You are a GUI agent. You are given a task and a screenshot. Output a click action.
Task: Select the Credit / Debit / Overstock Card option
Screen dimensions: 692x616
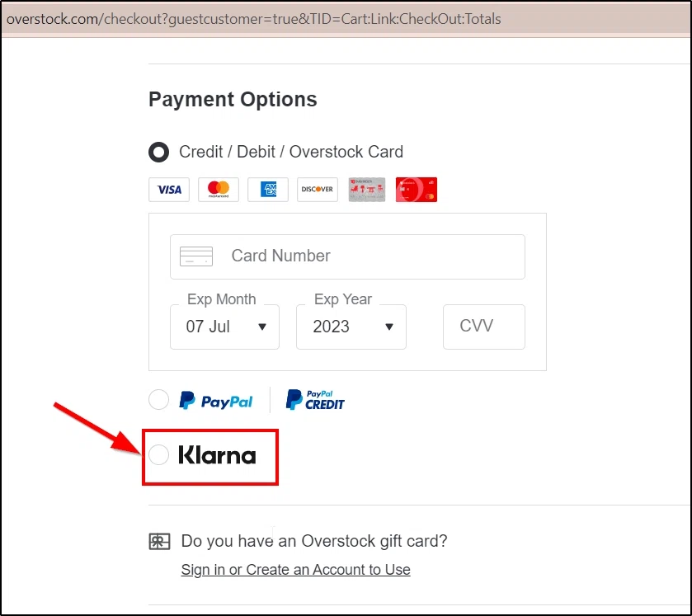[158, 152]
